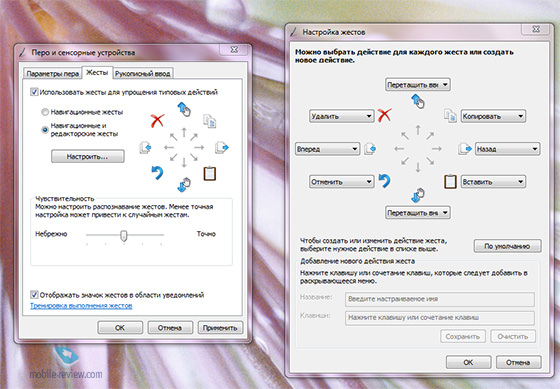
Task: Switch to the Жесты tab
Action: 97,73
